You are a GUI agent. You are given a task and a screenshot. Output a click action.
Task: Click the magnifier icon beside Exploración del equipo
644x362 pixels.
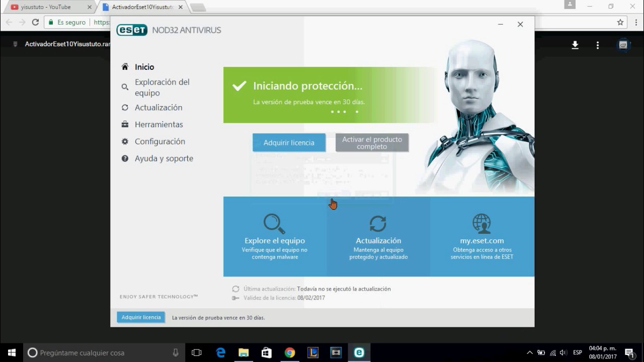click(x=125, y=87)
